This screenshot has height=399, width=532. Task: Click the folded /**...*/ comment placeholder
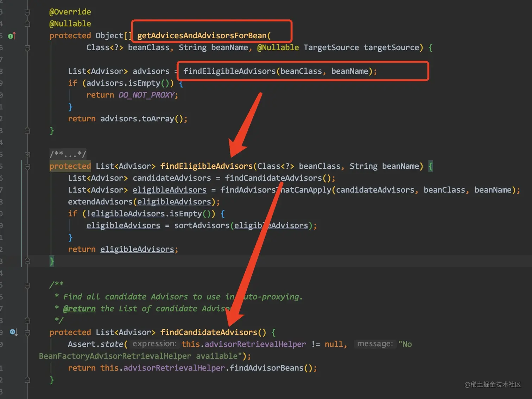coord(68,154)
